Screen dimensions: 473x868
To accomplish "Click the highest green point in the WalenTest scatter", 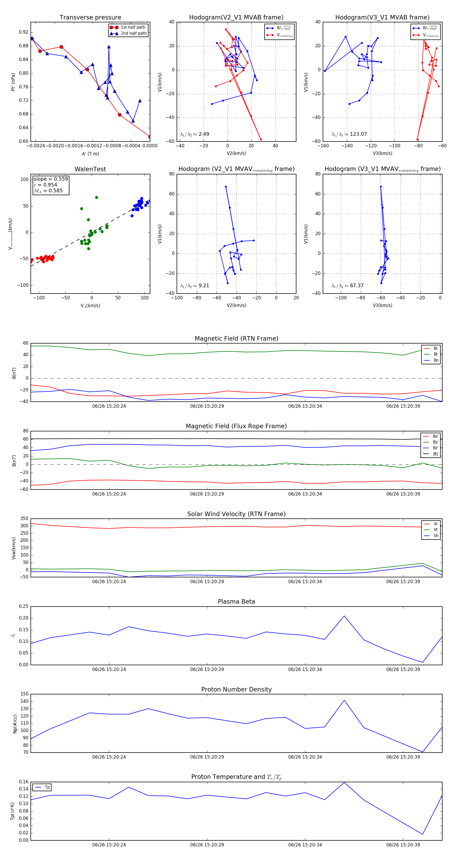I will (x=97, y=198).
